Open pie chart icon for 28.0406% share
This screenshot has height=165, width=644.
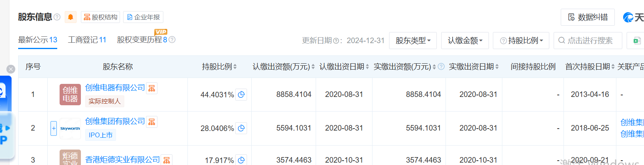[x=241, y=128]
